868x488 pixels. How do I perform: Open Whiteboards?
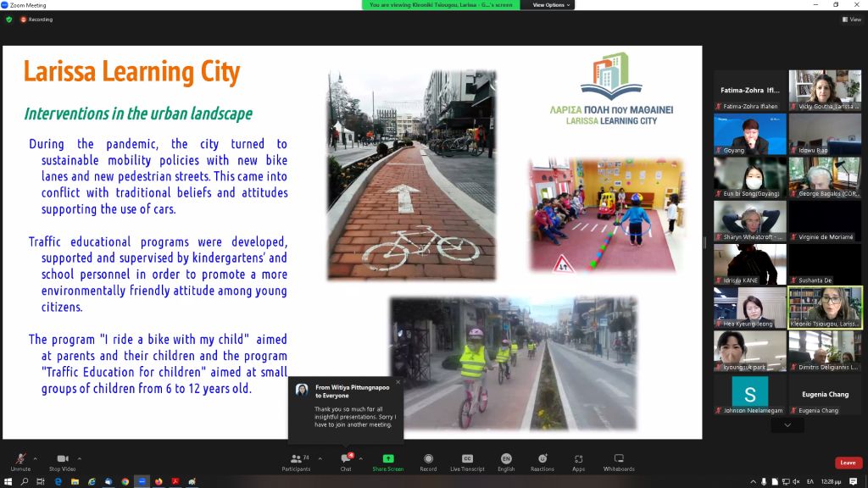619,459
